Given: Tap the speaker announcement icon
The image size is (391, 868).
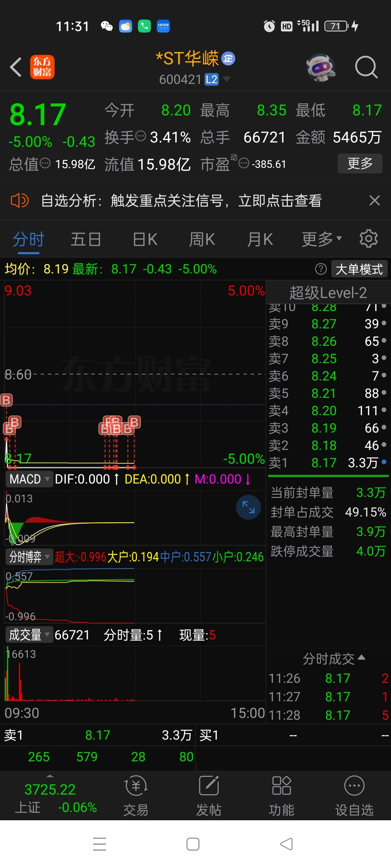Looking at the screenshot, I should point(20,200).
